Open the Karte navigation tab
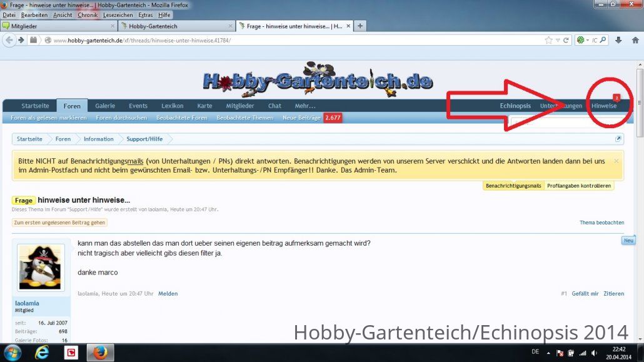Screen dimensions: 644x362 click(204, 106)
